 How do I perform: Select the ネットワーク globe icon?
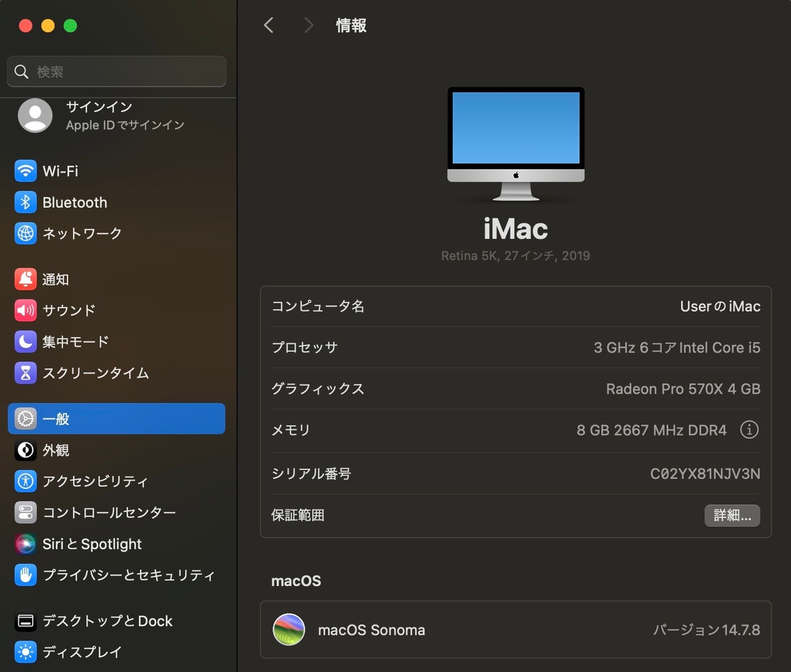point(25,233)
